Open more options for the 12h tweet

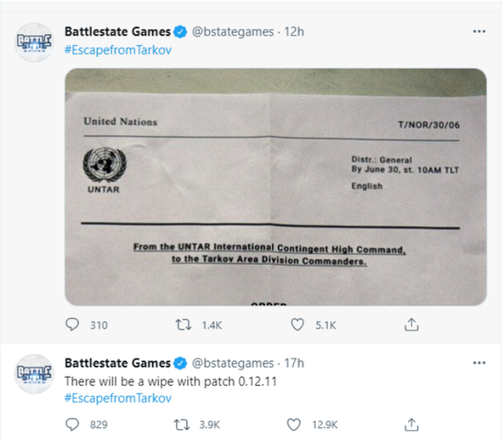[479, 31]
